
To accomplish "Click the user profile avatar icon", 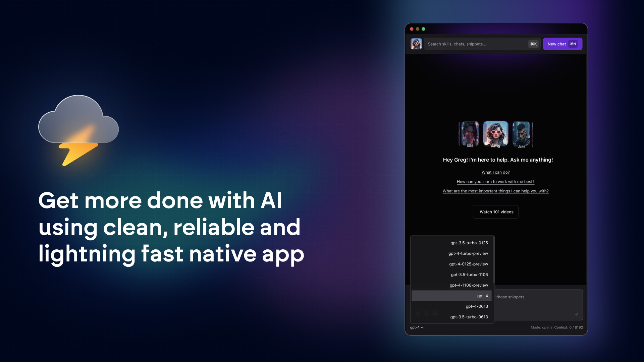I will [416, 44].
